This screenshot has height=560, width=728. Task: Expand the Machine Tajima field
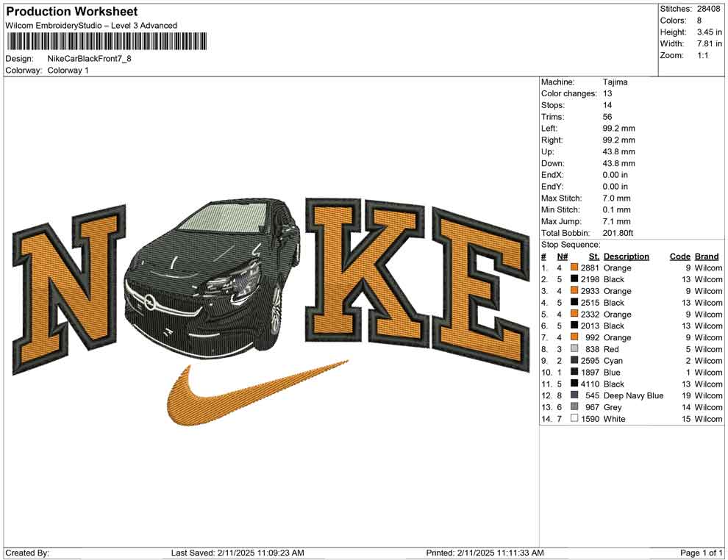(x=617, y=82)
